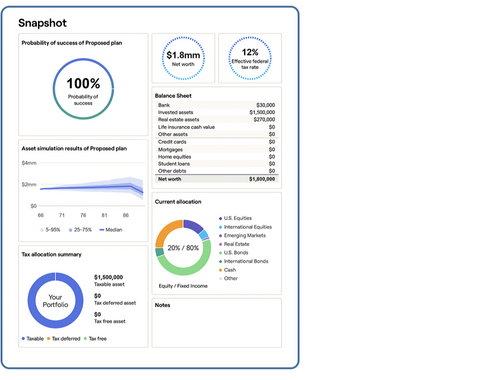
Task: Click the Balance Sheet heading
Action: click(x=173, y=96)
